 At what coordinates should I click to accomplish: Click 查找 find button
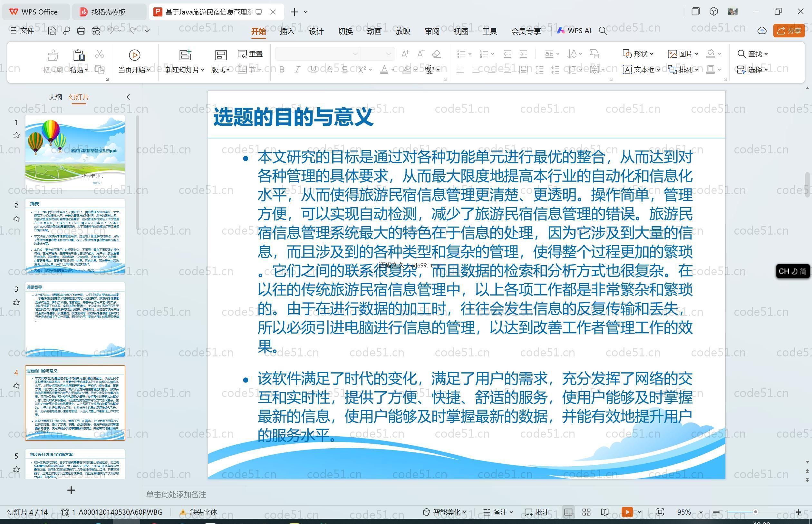pyautogui.click(x=752, y=54)
